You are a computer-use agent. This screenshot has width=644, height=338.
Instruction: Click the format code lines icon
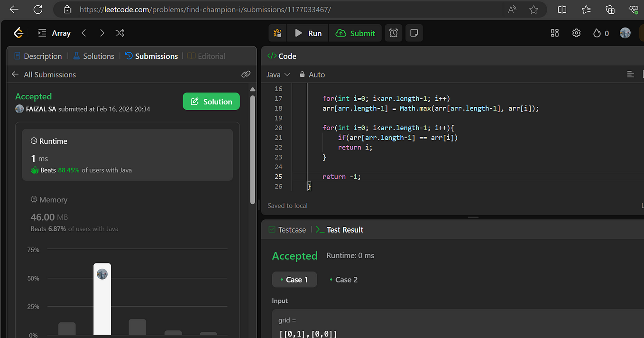click(x=630, y=75)
